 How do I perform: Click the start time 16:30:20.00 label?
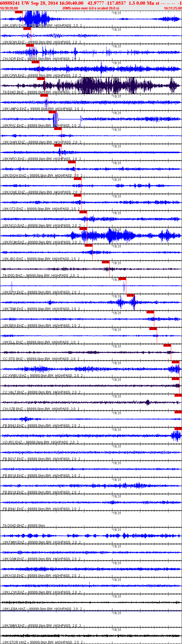click(9, 8)
